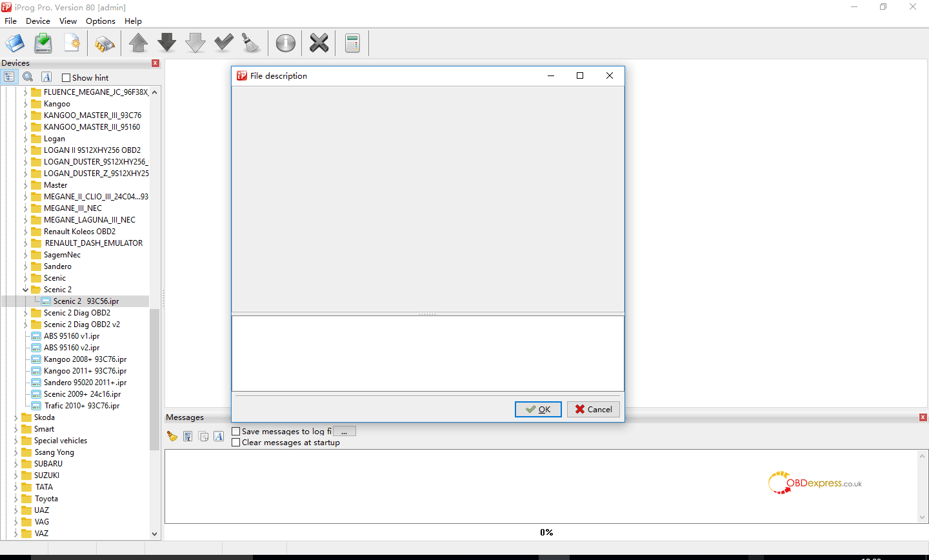The image size is (929, 560).
Task: Click the font icon in Messages panel
Action: pos(219,436)
